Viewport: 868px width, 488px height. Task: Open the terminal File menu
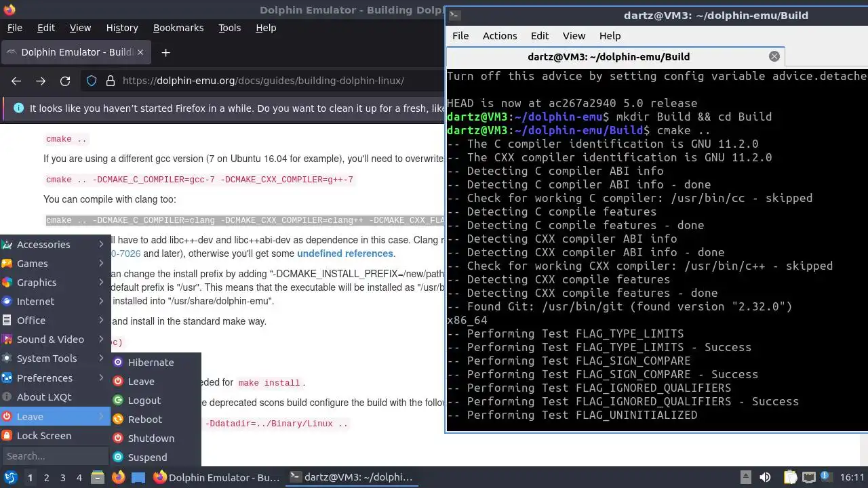click(460, 36)
